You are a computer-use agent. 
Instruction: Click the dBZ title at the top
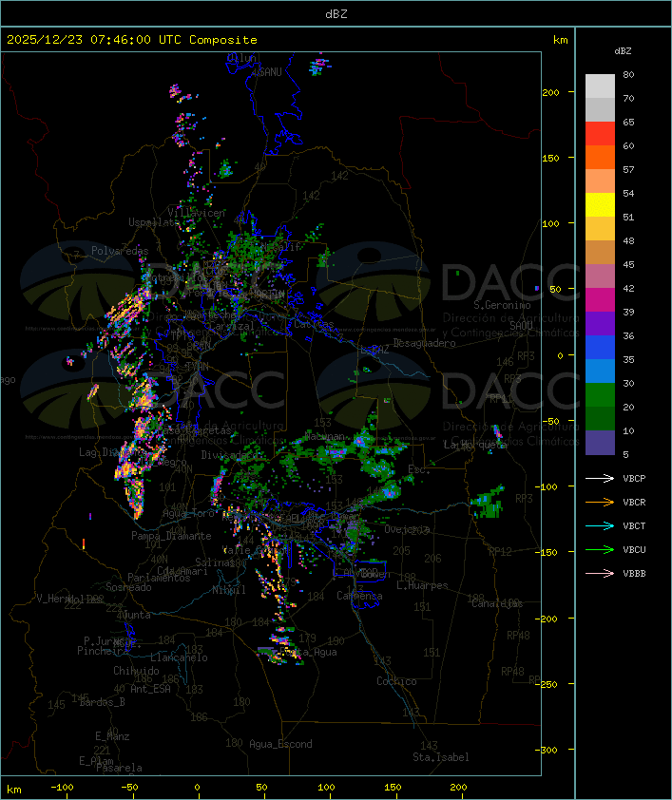coord(336,13)
